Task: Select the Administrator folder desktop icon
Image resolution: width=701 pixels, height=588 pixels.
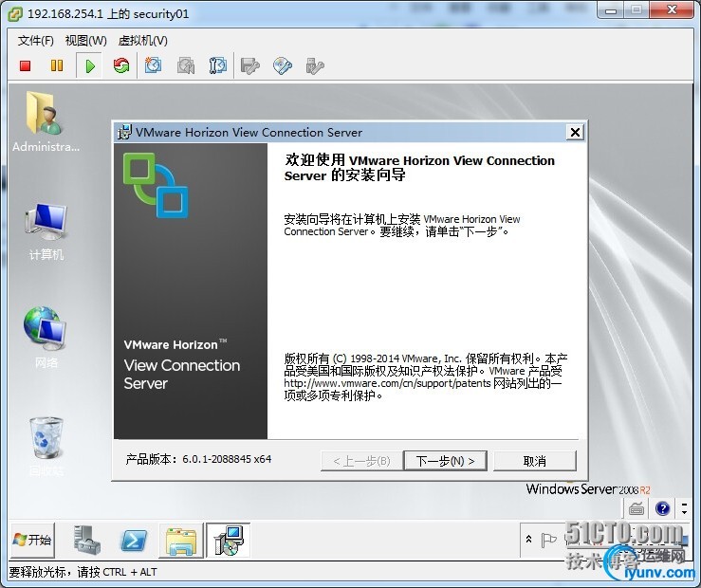Action: point(46,121)
